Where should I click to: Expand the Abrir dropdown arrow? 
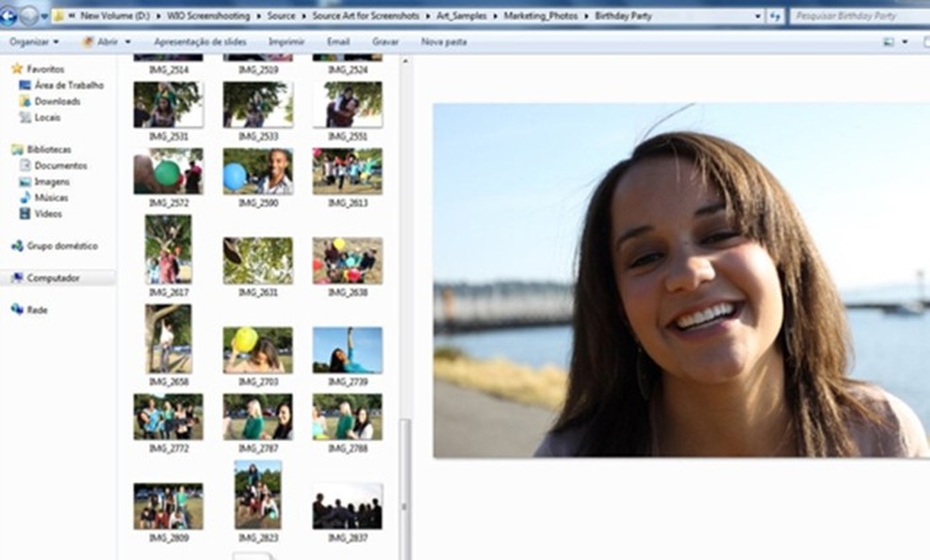point(128,42)
